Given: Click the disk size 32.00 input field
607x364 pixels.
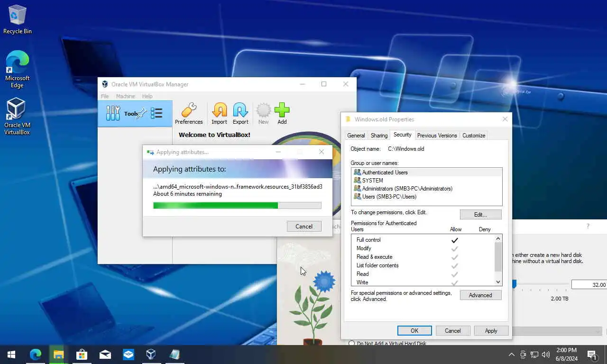Looking at the screenshot, I should tap(589, 284).
